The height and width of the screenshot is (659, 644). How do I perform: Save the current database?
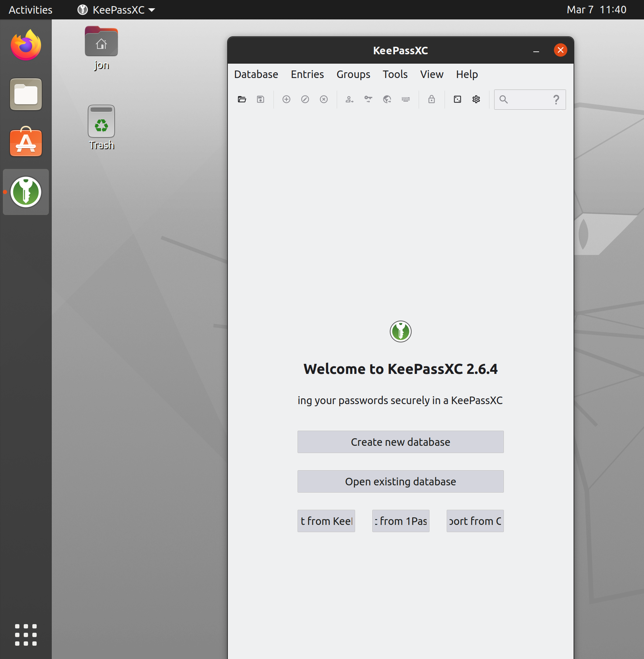[260, 99]
